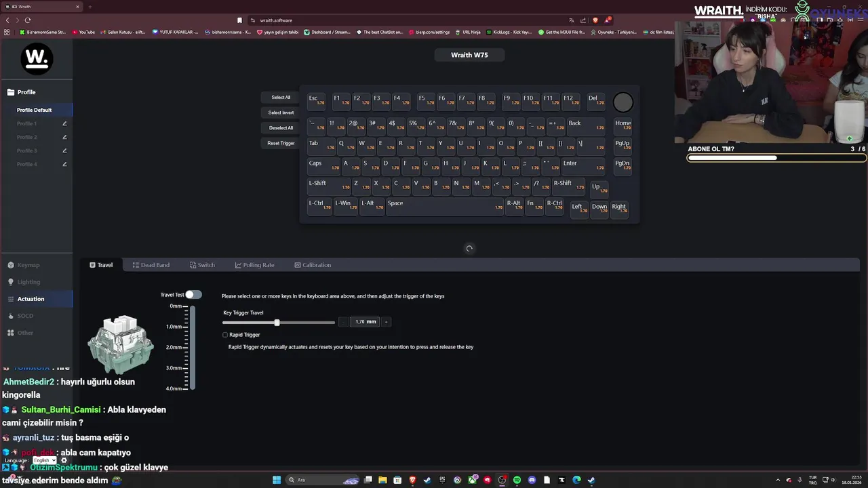Reload the page in browser toolbar

coord(28,20)
